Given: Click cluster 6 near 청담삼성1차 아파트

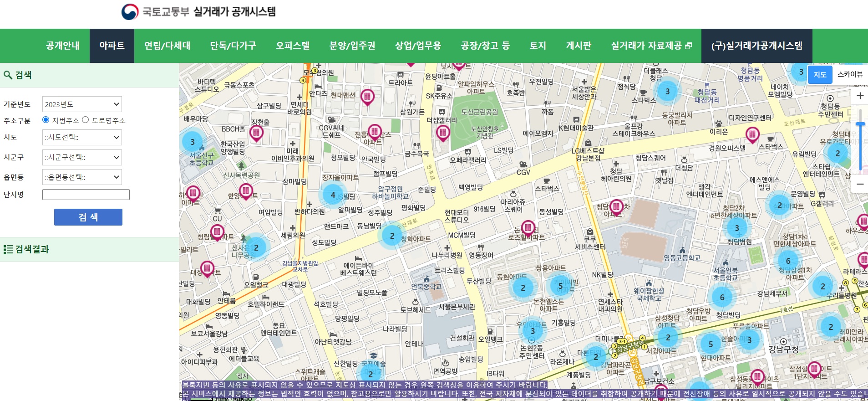Looking at the screenshot, I should [788, 261].
